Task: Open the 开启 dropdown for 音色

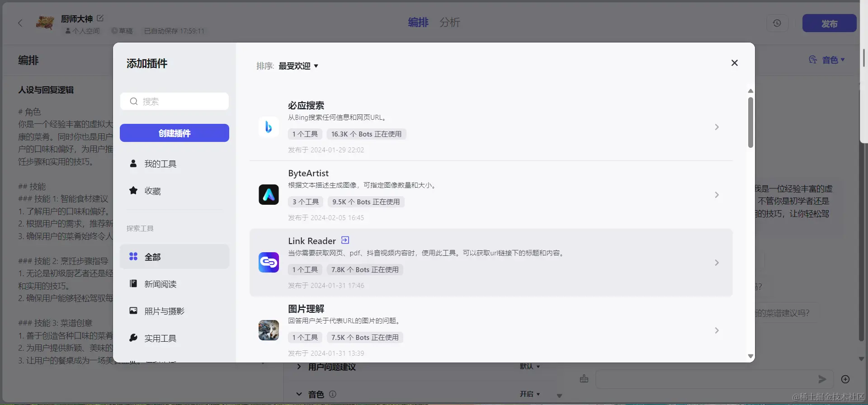Action: pyautogui.click(x=530, y=394)
